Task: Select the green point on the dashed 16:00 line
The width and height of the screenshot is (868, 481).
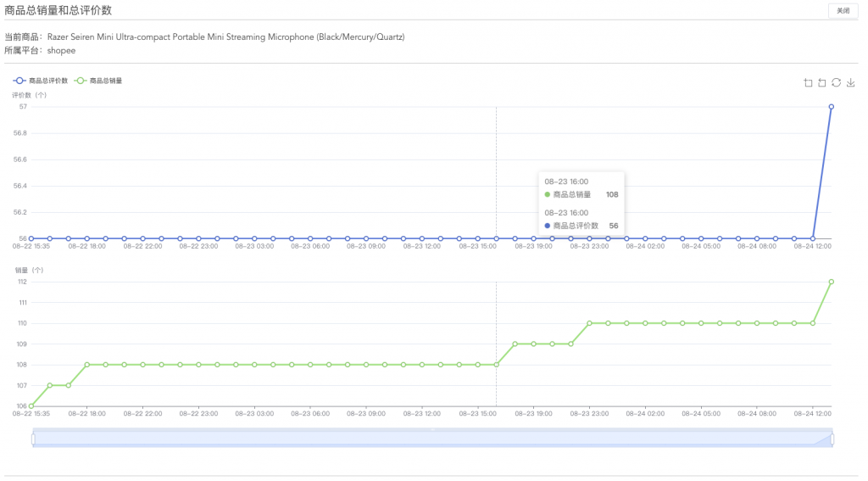Action: 497,365
